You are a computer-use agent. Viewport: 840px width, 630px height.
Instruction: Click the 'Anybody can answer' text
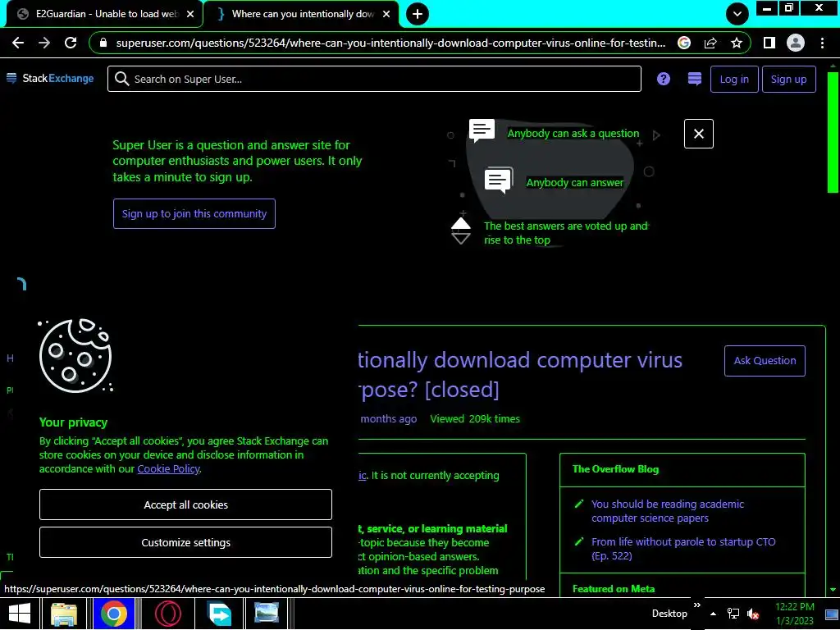[x=575, y=183]
